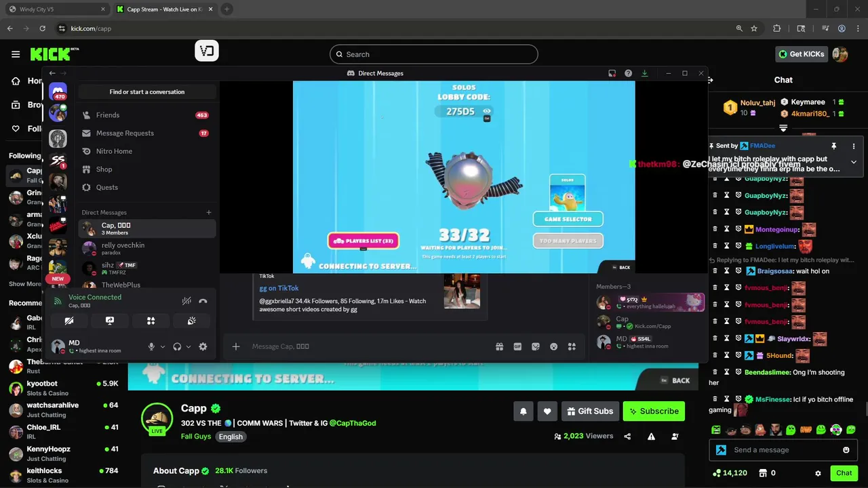Select the Cap group DM with 3 Members

[147, 228]
